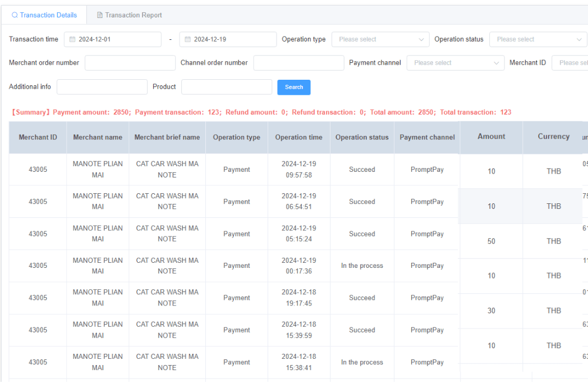
Task: Open the Transaction Details tab
Action: pos(44,15)
